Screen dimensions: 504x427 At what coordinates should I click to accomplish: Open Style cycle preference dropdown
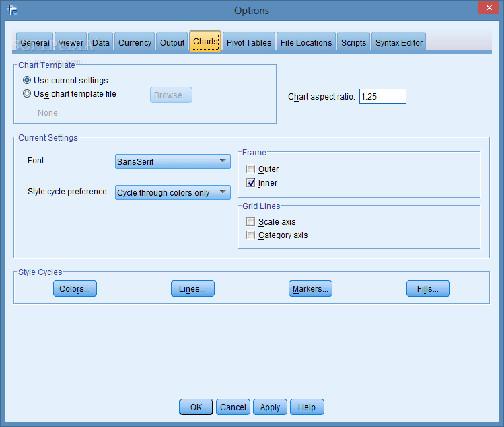coord(173,192)
